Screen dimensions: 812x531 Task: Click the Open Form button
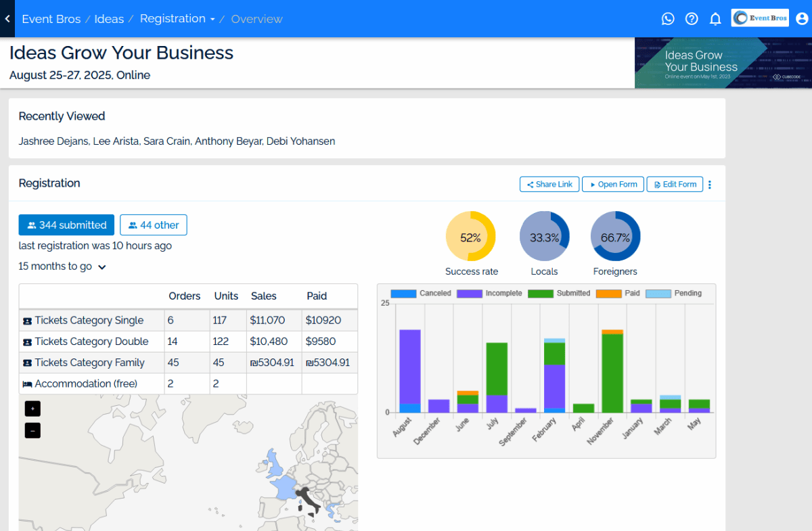(x=612, y=185)
